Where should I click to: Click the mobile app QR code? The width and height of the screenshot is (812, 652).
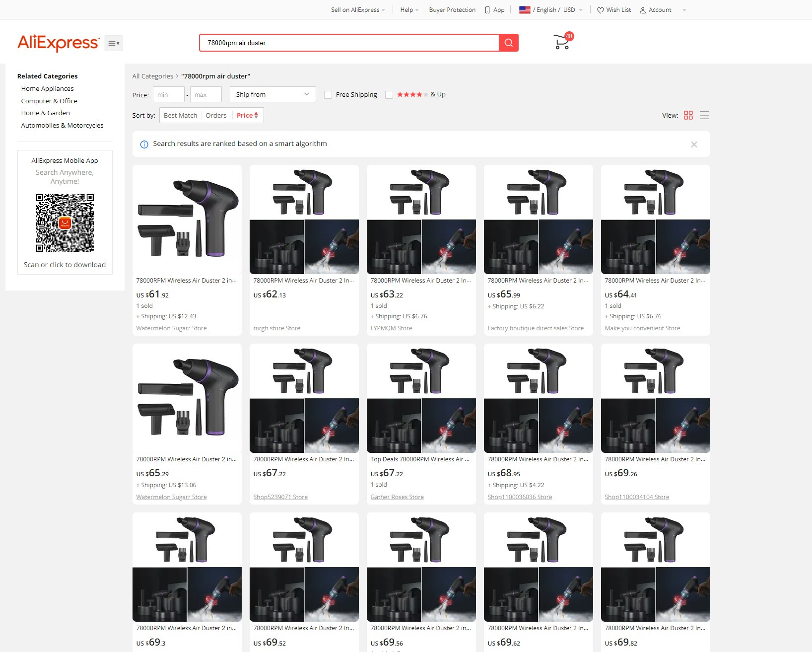click(65, 223)
